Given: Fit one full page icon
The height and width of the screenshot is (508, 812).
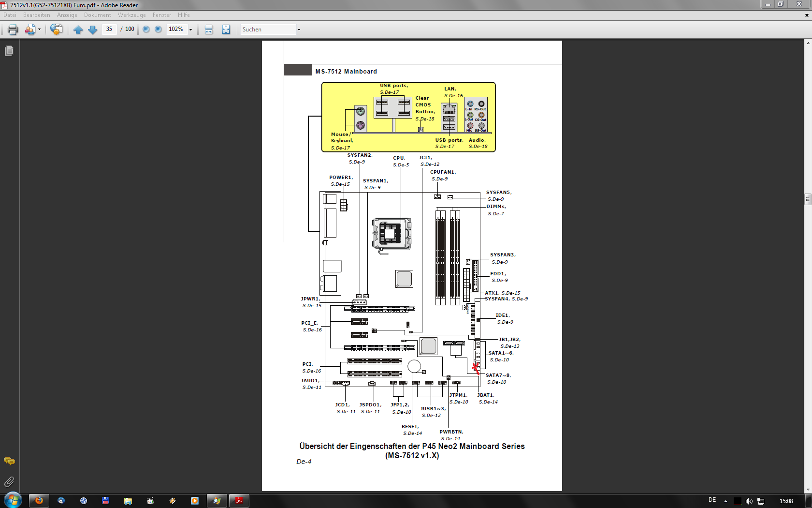Looking at the screenshot, I should tap(226, 30).
